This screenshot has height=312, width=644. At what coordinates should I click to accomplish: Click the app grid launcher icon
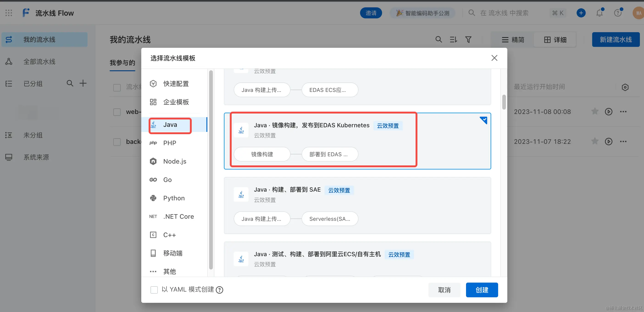(9, 13)
